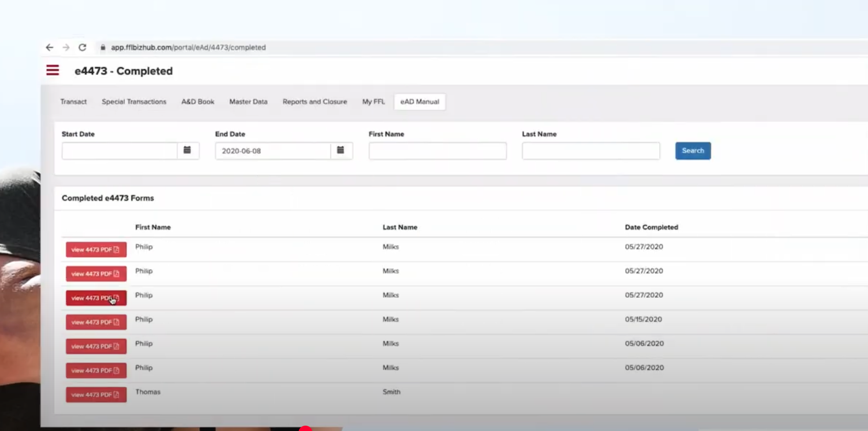Click the padlock icon in address bar
This screenshot has width=868, height=431.
[x=103, y=48]
